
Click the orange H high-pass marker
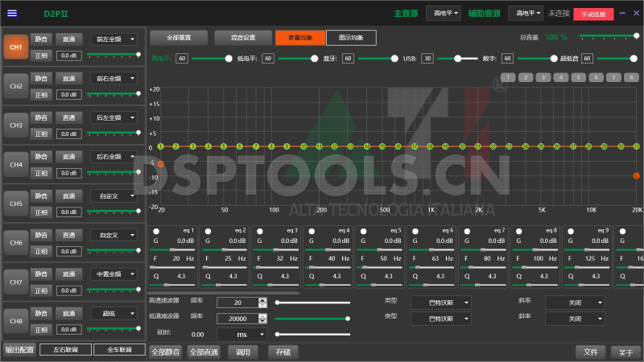pos(160,164)
